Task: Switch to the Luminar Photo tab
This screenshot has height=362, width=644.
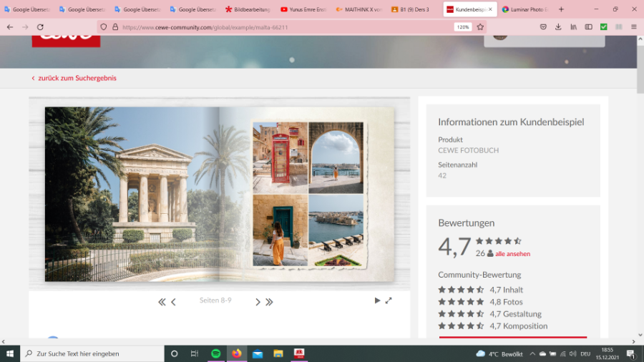Action: tap(526, 9)
